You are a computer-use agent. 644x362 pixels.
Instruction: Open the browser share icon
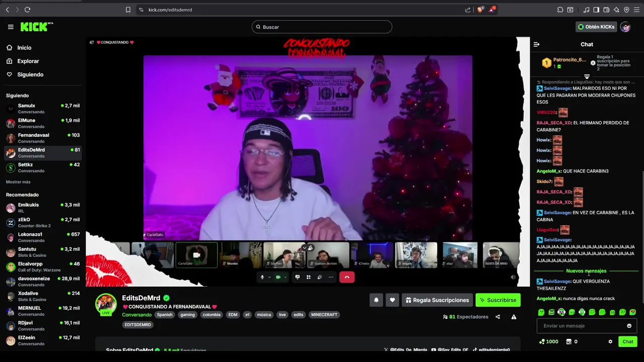pos(468,10)
